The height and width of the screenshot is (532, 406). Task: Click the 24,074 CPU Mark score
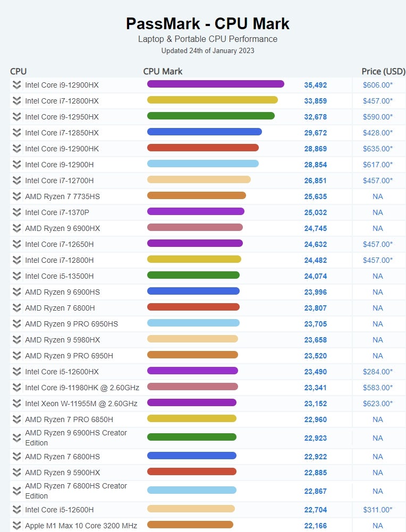[x=315, y=277]
